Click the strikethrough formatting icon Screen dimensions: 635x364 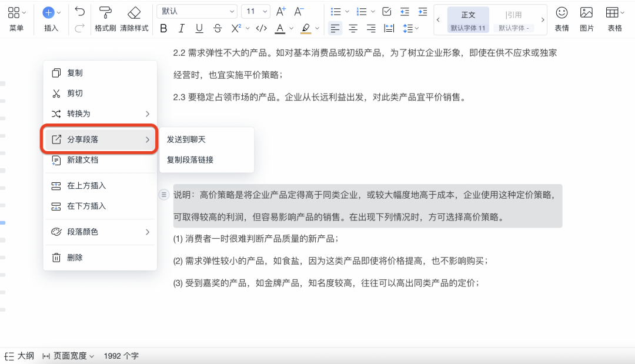(218, 28)
